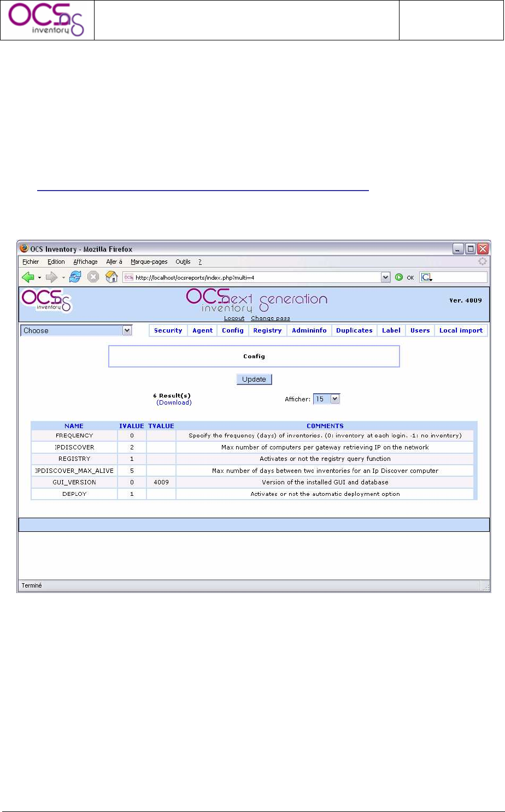Click the Logout link
Screen dimensions: 505x812
tap(234, 318)
